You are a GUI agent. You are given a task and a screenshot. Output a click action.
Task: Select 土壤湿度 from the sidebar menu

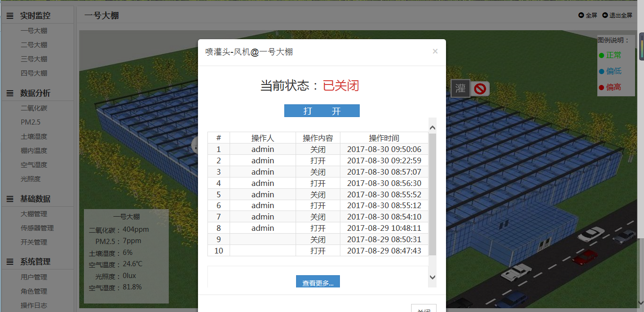point(34,136)
